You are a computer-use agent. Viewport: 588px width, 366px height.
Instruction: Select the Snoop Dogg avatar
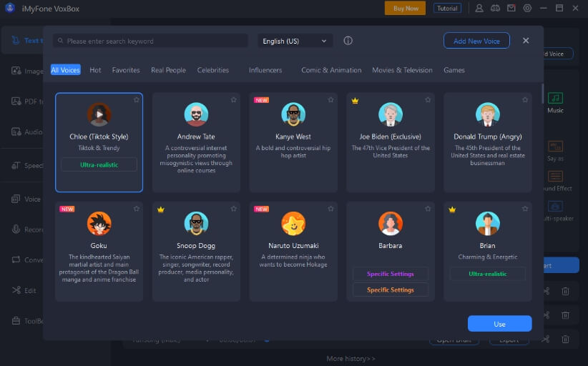tap(196, 223)
